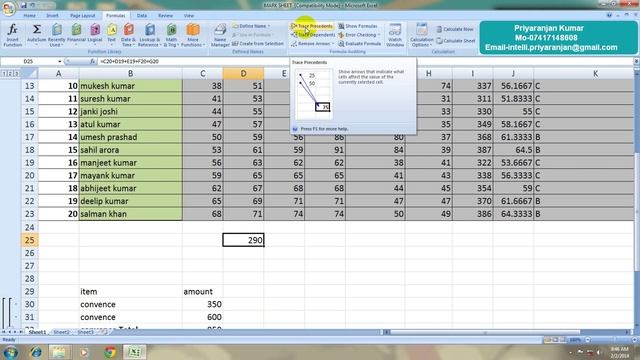Click Trace Precedents button
Image resolution: width=640 pixels, height=360 pixels.
312,26
